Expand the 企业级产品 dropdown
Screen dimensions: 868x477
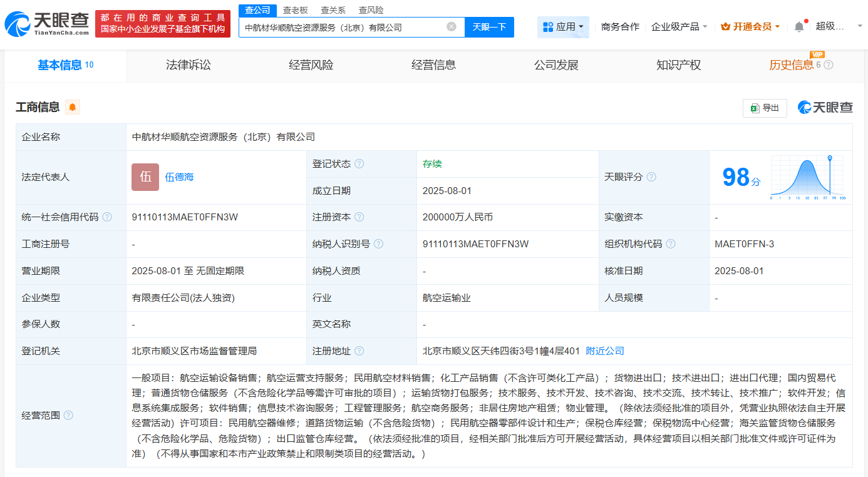pos(679,27)
